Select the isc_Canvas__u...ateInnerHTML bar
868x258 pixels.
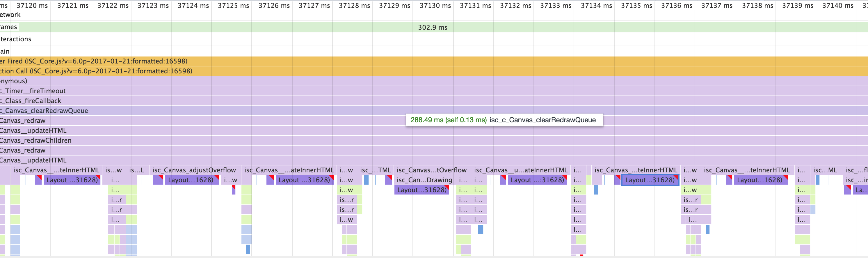coord(521,170)
